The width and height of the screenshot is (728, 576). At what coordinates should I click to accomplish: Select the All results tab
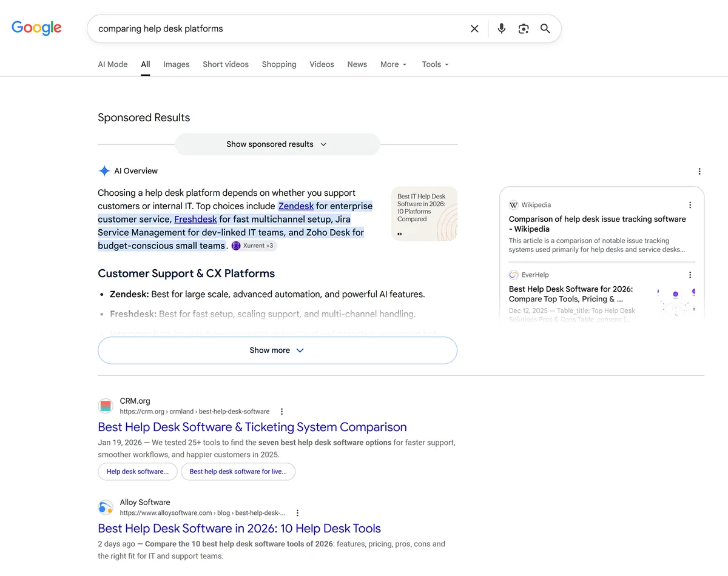pyautogui.click(x=146, y=64)
